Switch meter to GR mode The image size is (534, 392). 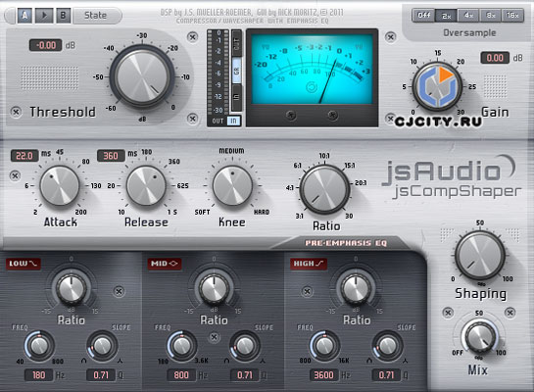point(237,71)
